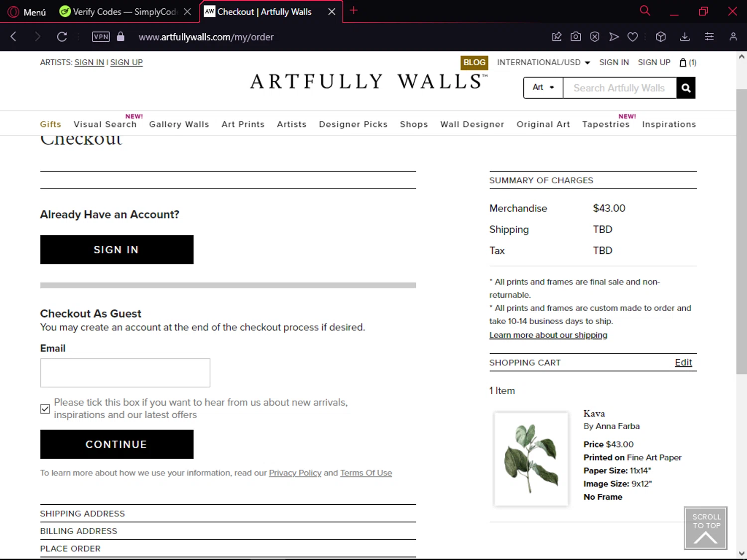Click the shopping cart Edit link

tap(683, 362)
